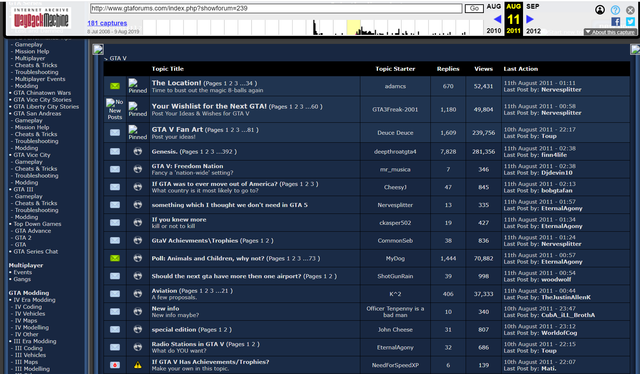Open GTA Chinatown Wars in sidebar
The image size is (640, 374).
point(42,93)
